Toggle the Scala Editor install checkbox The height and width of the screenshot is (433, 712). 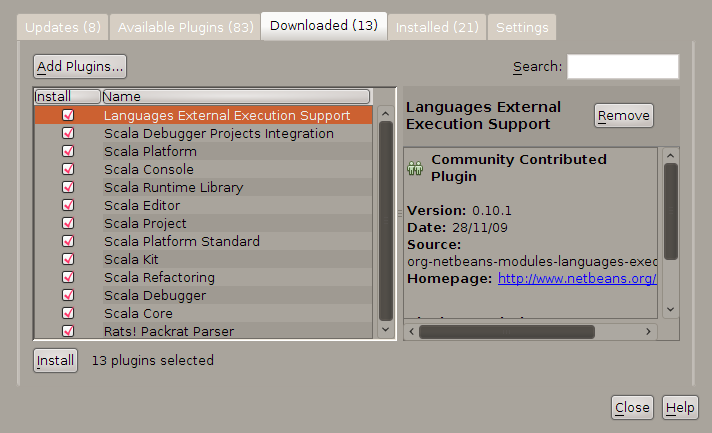coord(68,205)
